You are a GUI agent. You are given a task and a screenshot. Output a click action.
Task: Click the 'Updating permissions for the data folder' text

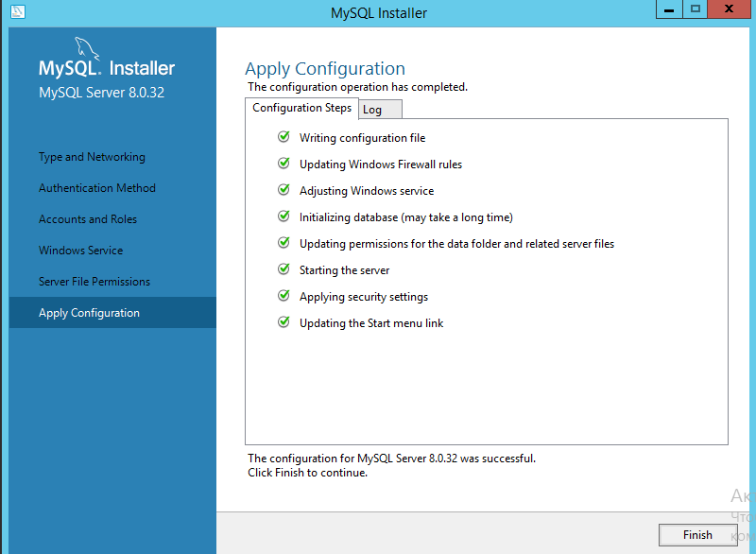click(456, 244)
